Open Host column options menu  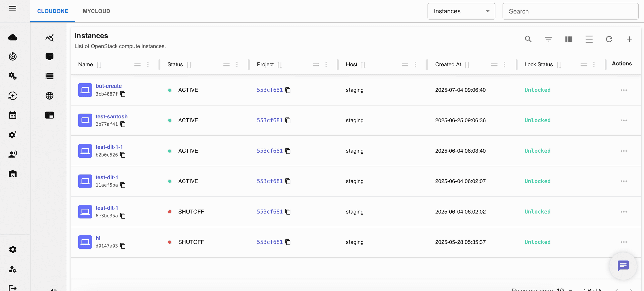415,64
